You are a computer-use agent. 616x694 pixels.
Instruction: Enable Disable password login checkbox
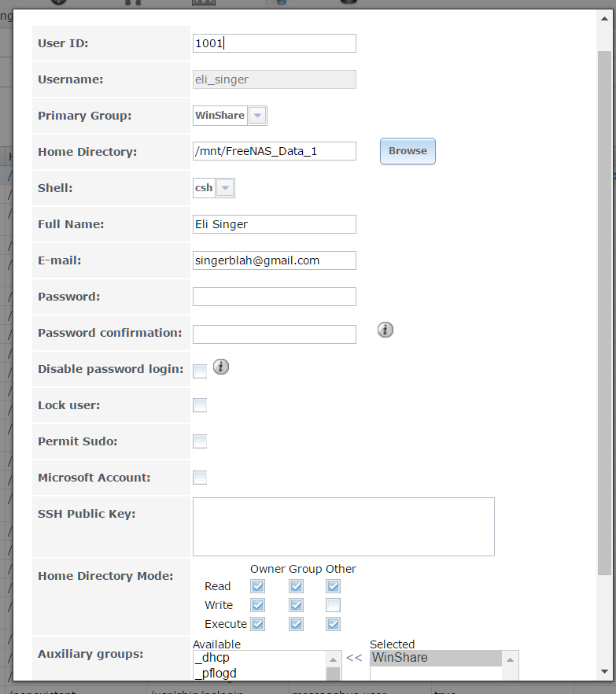200,371
